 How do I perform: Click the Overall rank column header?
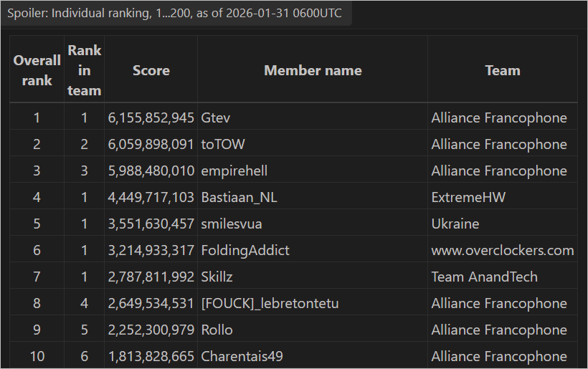coord(37,70)
